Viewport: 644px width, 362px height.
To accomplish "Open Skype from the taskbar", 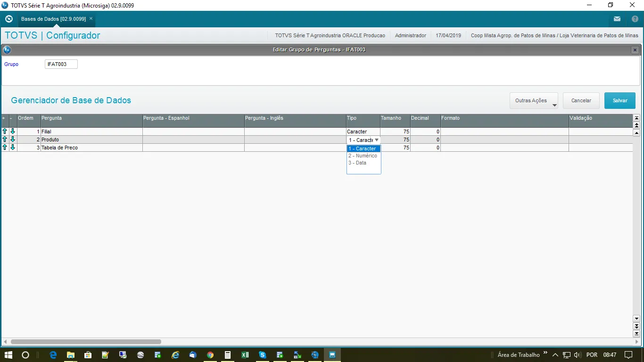I will coord(263,354).
